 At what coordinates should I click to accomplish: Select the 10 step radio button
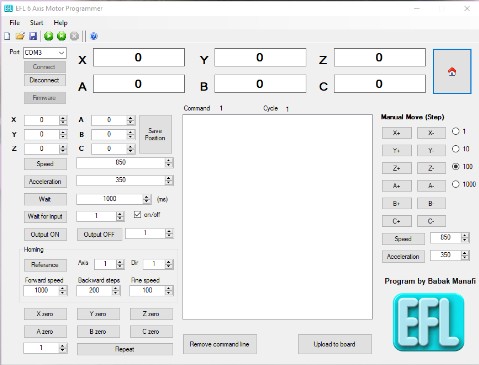click(x=455, y=149)
